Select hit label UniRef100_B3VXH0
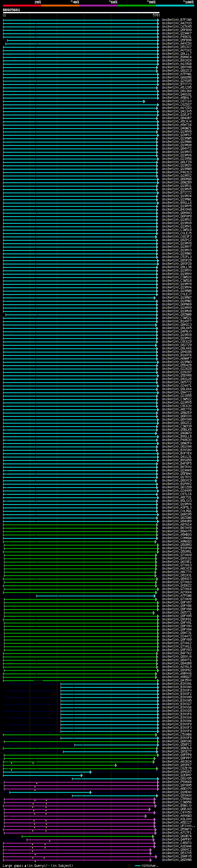The height and width of the screenshot is (868, 197). [177, 687]
